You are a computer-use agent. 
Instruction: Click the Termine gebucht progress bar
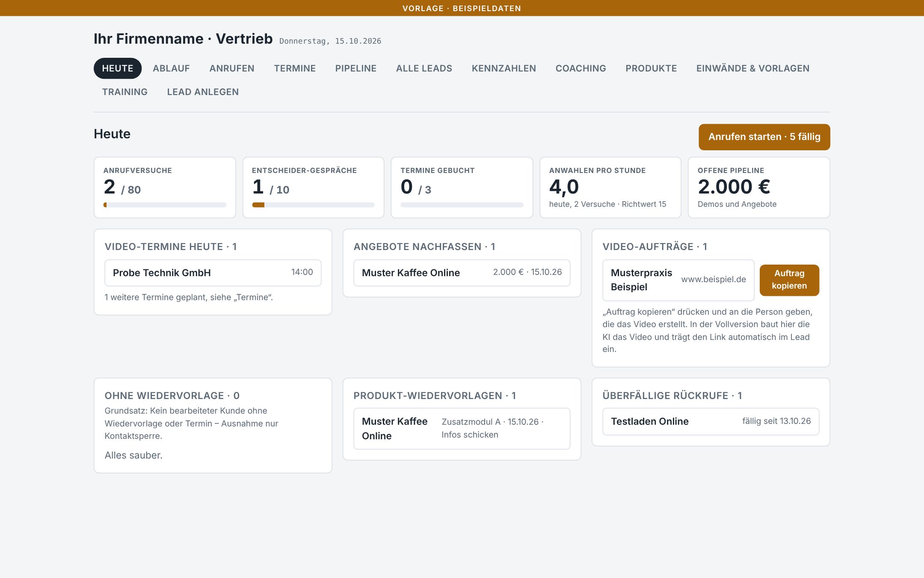[x=462, y=205]
